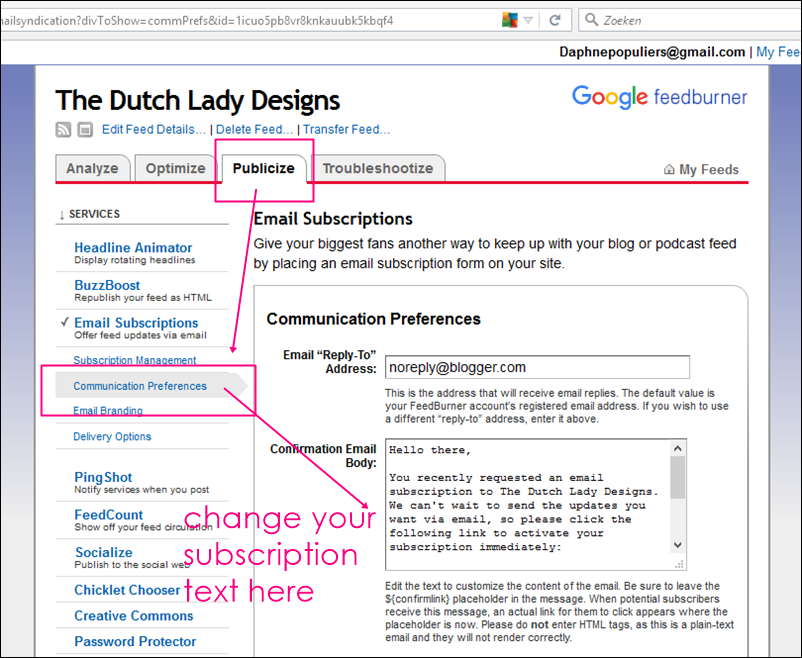
Task: Select Communication Preferences submenu item
Action: coord(140,386)
